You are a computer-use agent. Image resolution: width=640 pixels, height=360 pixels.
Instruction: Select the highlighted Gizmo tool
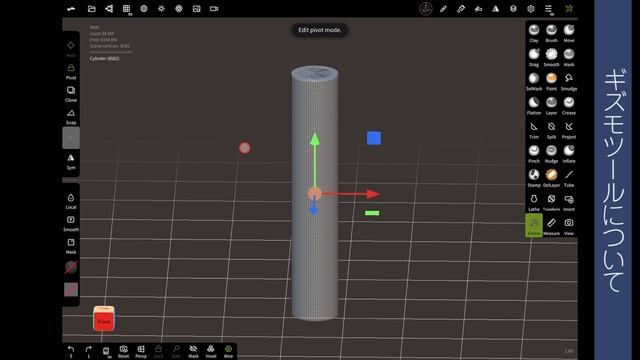[534, 225]
